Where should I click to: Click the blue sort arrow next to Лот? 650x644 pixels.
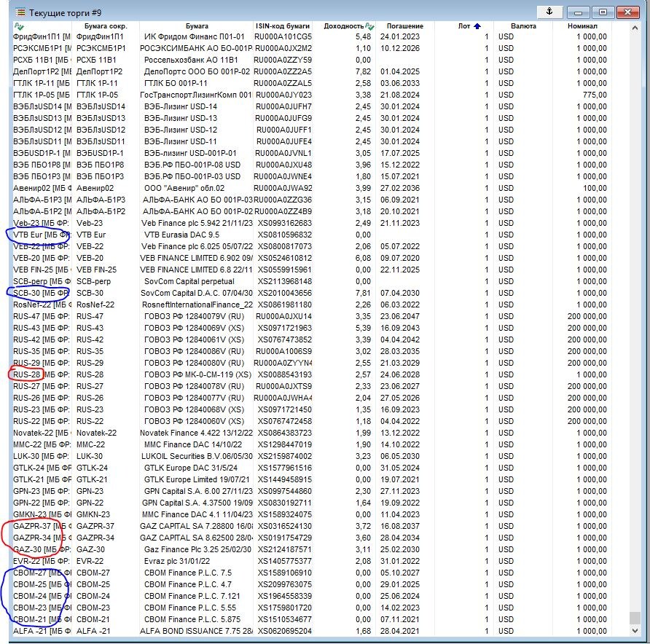477,26
